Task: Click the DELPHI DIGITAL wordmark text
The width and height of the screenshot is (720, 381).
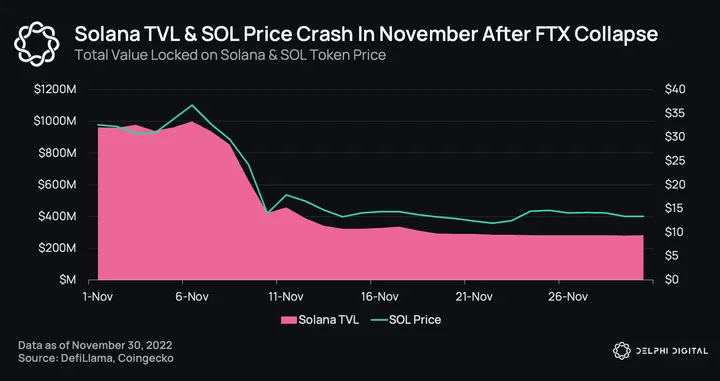Action: [x=672, y=351]
